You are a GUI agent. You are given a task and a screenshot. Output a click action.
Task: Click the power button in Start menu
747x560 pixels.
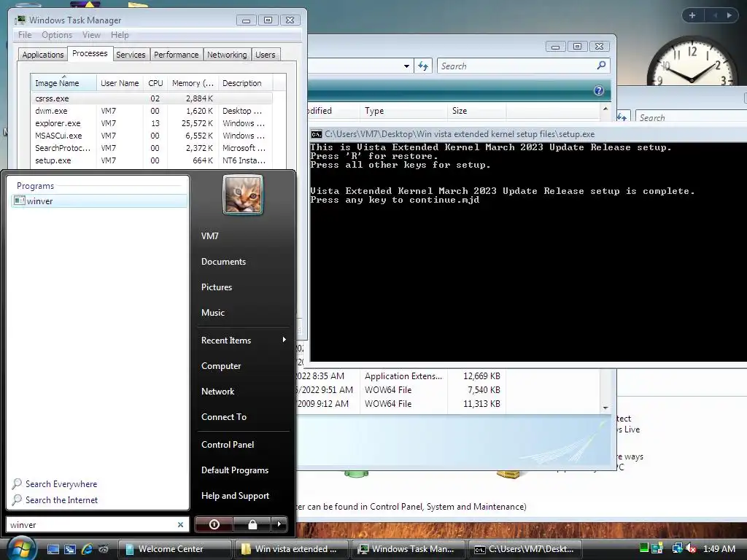click(214, 524)
